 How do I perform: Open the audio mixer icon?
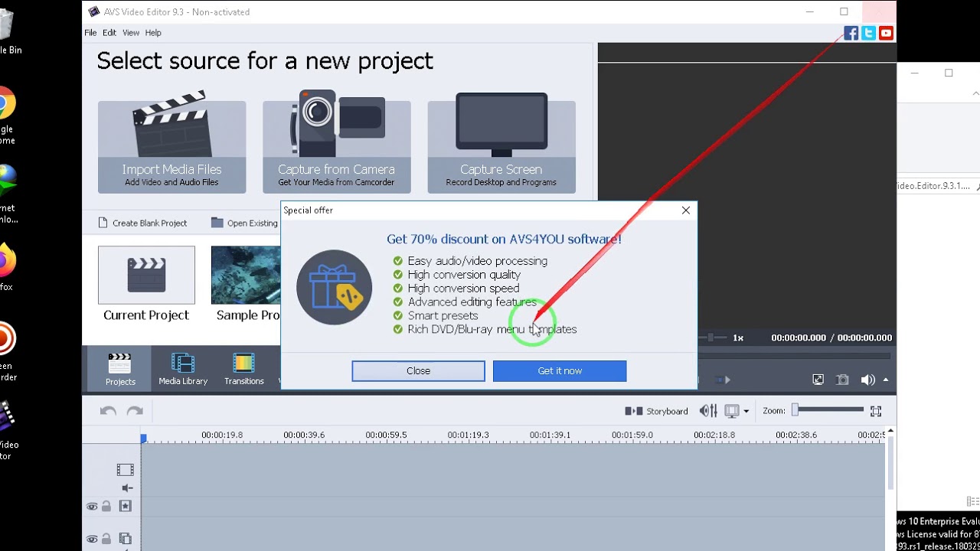click(708, 411)
